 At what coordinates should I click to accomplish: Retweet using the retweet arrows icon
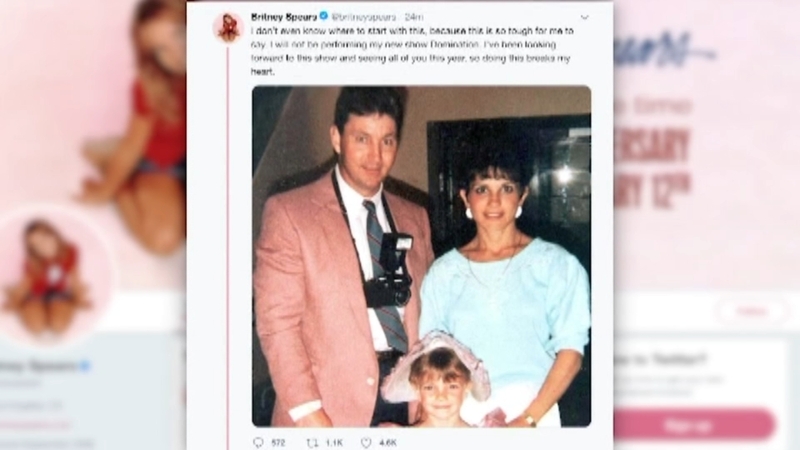312,443
